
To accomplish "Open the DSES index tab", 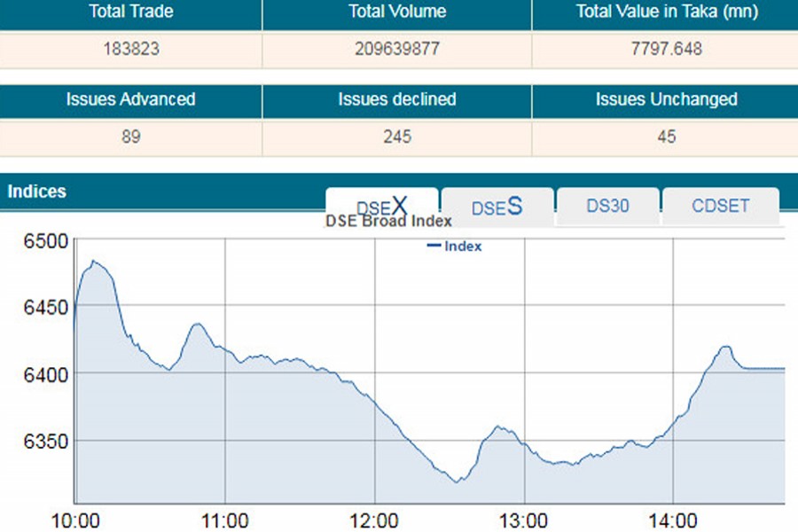I will click(497, 207).
